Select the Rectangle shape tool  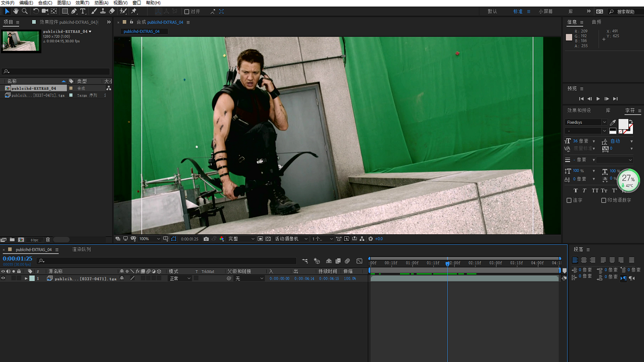pyautogui.click(x=65, y=11)
